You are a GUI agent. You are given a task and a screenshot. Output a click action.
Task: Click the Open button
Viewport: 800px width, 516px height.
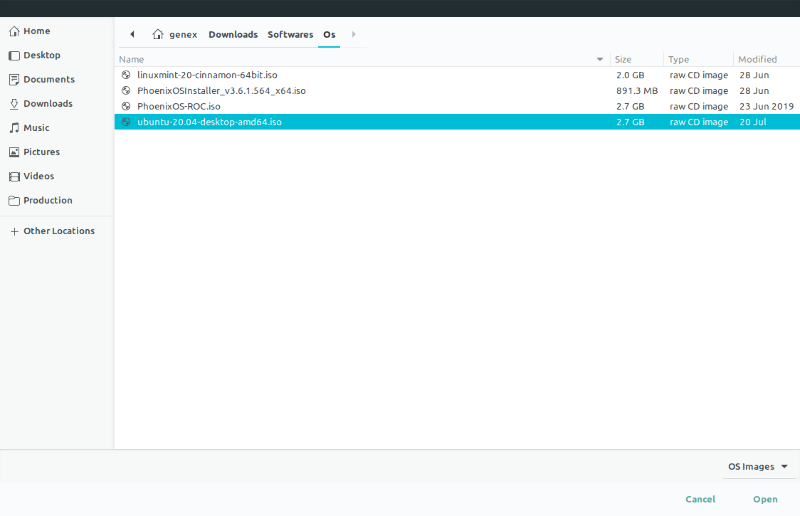(765, 499)
